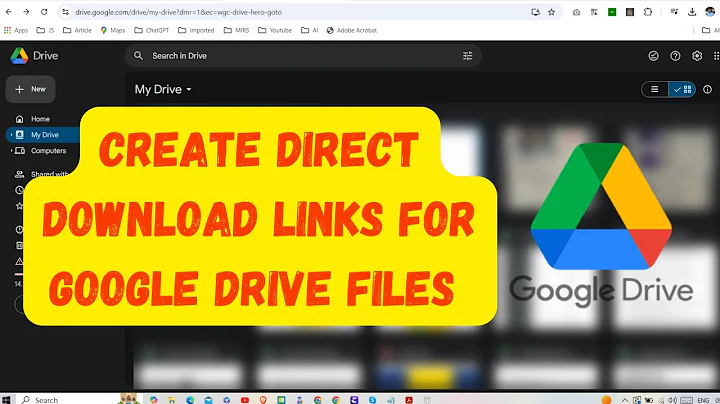Open the volume control in system tray
720x404 pixels.
pos(673,400)
